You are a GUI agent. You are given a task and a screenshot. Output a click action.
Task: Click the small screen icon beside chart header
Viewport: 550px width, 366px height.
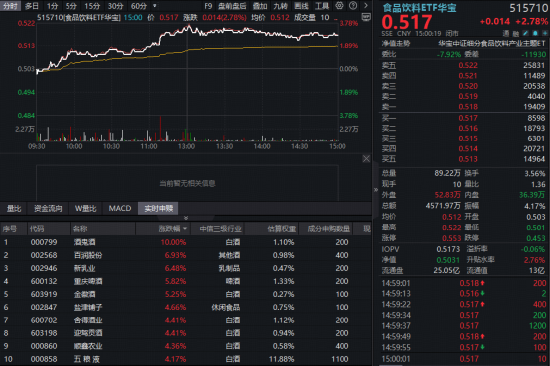coord(366,17)
